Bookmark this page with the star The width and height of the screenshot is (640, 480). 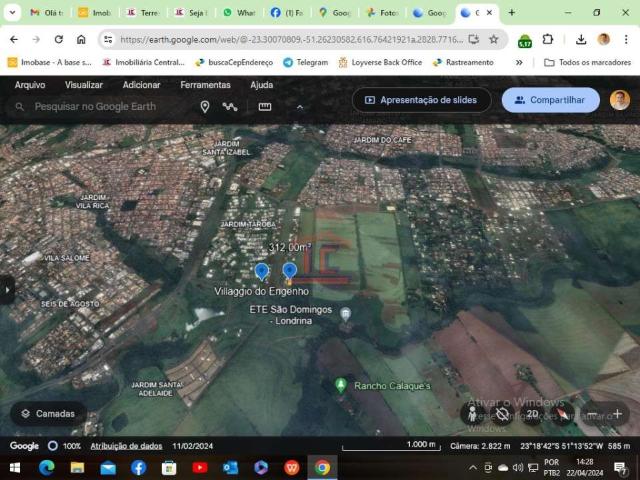click(x=493, y=39)
